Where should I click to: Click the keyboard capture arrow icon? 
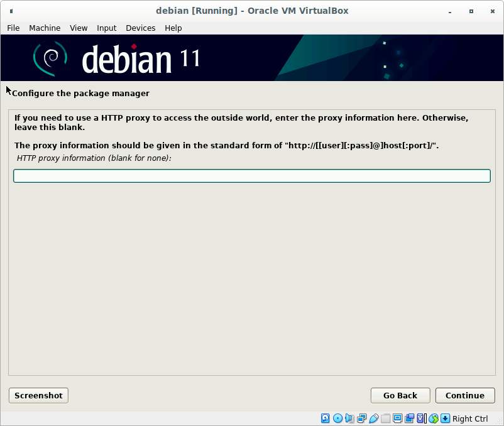(445, 418)
